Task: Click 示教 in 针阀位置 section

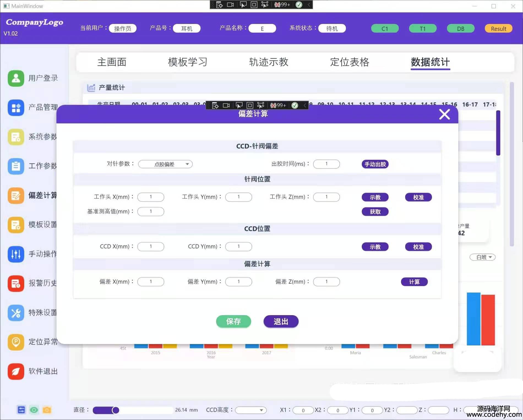Action: 375,197
